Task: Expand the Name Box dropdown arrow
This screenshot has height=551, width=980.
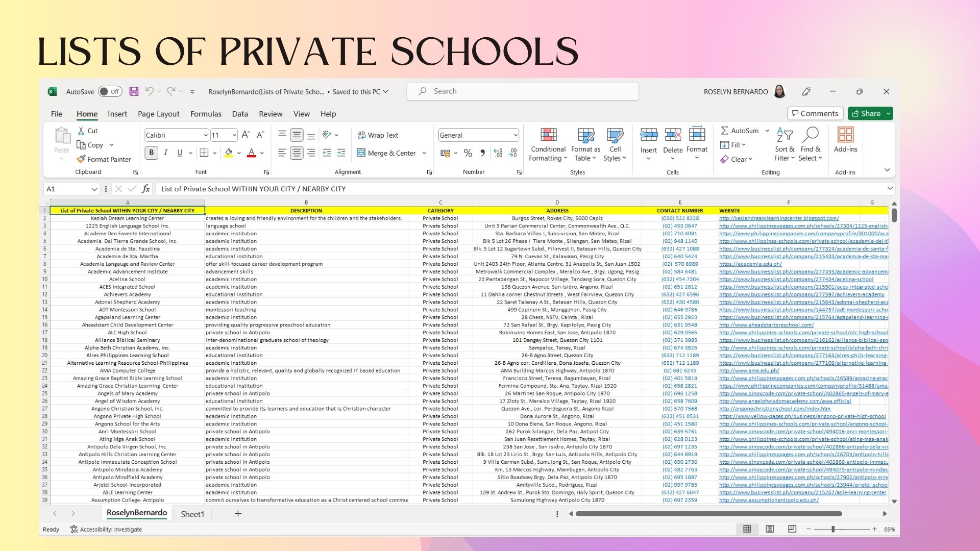Action: 94,189
